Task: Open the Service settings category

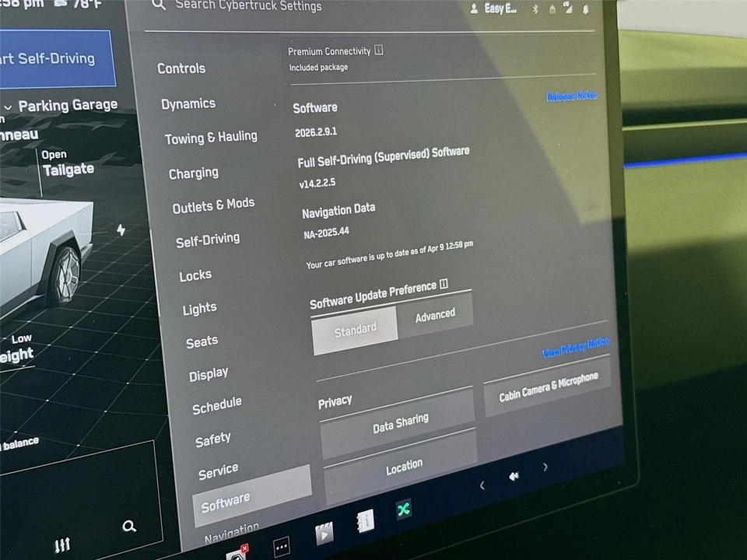Action: click(218, 472)
